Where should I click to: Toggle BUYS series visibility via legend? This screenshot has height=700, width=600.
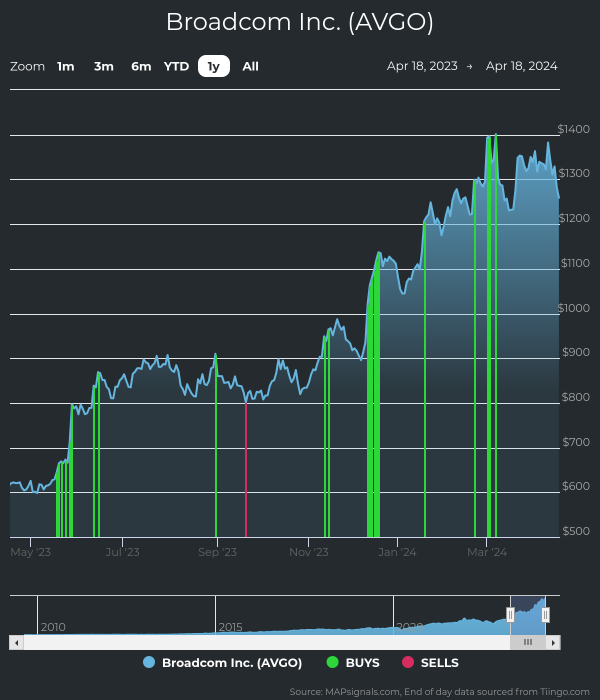coord(361,662)
